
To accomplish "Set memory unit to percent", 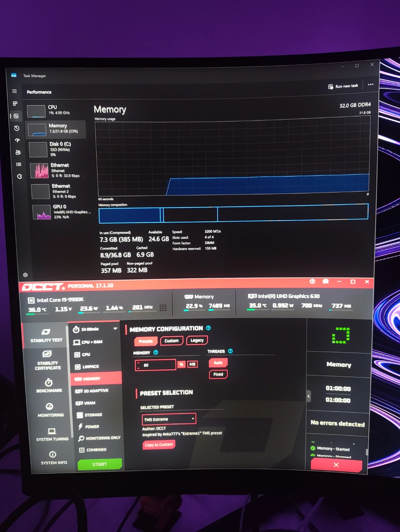I will (x=181, y=365).
